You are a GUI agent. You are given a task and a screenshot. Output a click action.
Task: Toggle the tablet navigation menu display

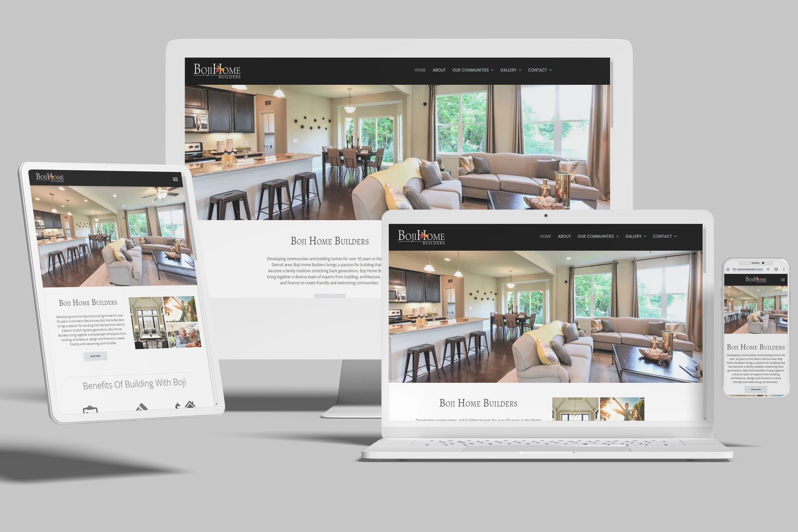tap(176, 176)
